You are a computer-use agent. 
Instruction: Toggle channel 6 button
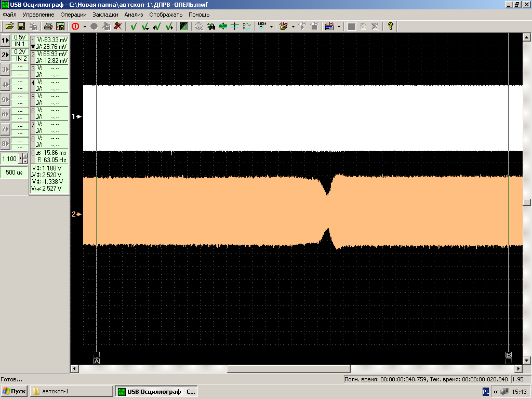coord(5,114)
